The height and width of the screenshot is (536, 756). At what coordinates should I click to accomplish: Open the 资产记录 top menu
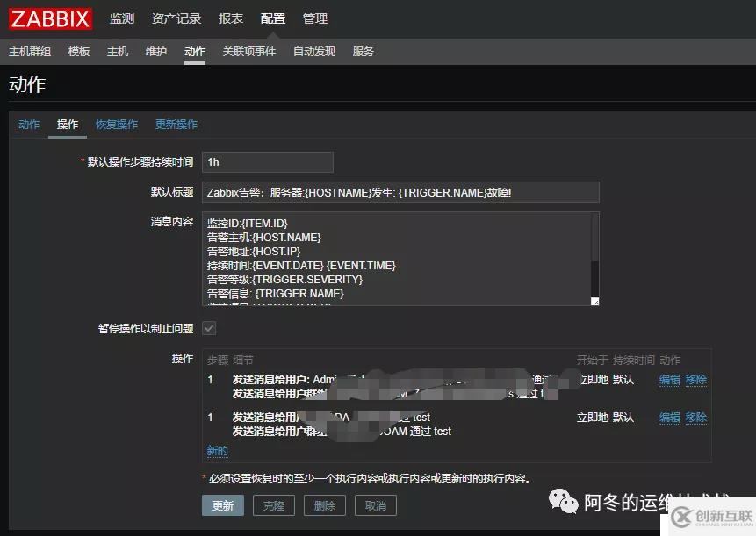[x=176, y=18]
